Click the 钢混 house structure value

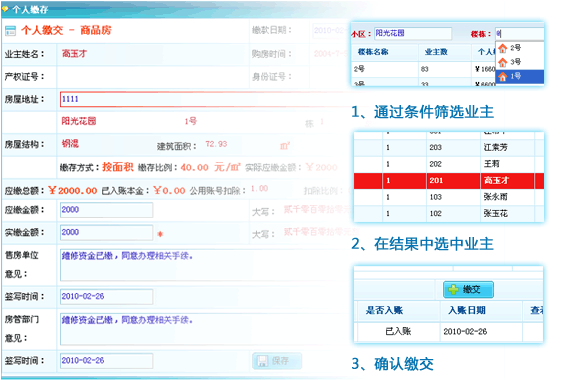(70, 144)
